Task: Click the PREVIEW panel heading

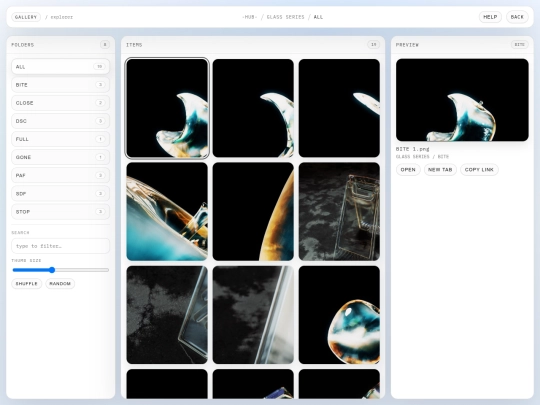Action: click(407, 45)
